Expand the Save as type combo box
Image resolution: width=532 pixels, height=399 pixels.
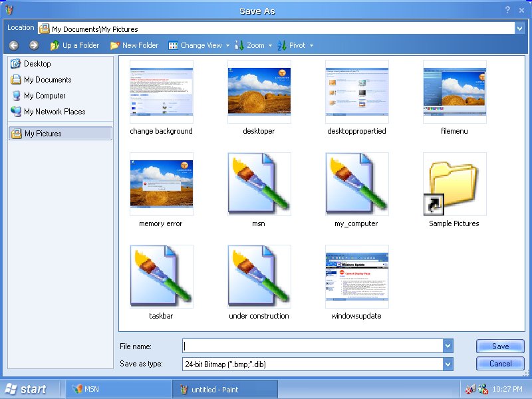point(448,364)
